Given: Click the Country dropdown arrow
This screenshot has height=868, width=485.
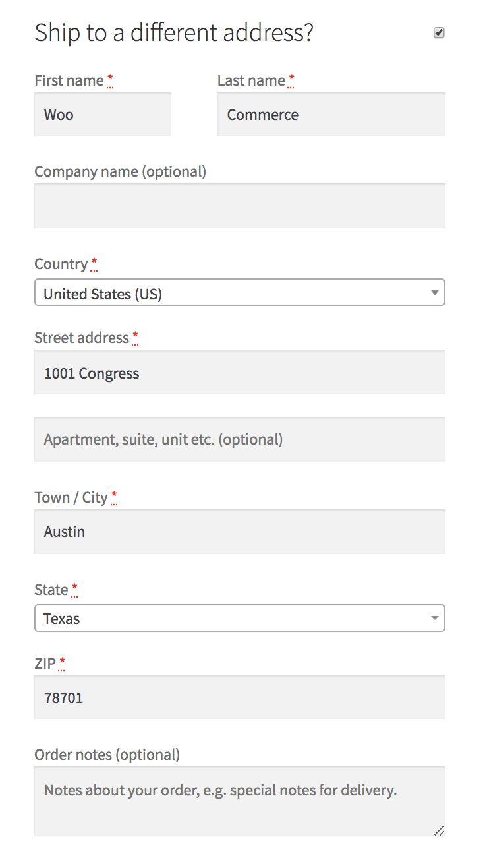Looking at the screenshot, I should [x=434, y=292].
